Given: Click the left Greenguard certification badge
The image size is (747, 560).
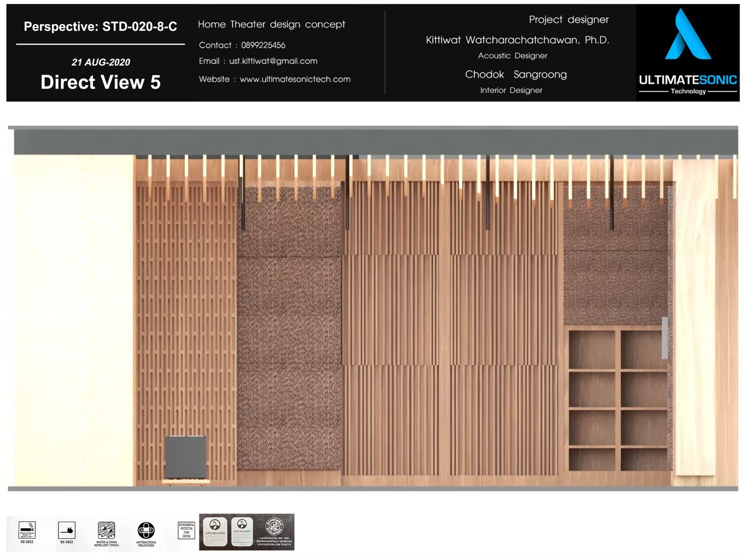Looking at the screenshot, I should tap(215, 532).
